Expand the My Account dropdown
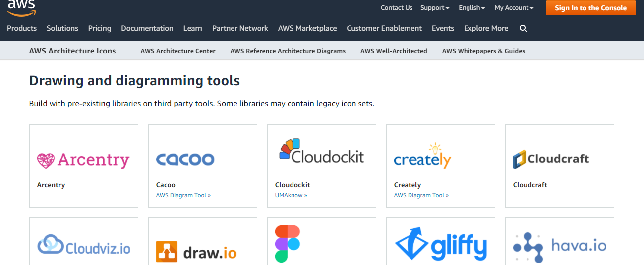The height and width of the screenshot is (265, 644). 514,8
